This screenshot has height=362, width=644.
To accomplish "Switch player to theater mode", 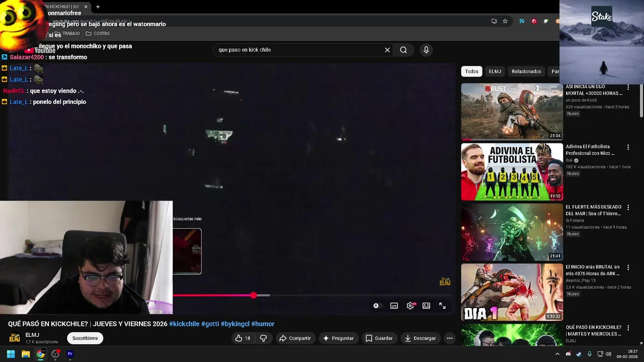I will click(x=426, y=306).
